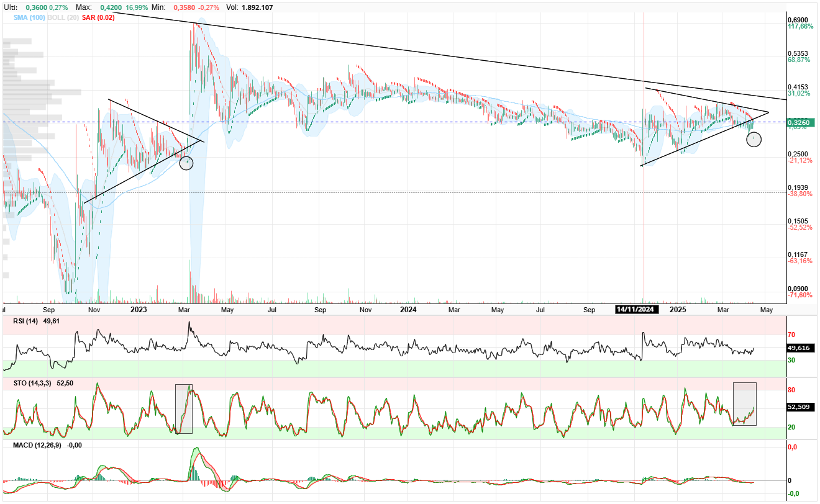Click the 2023 label on the time axis
Screen dimensions: 820x504
tap(139, 309)
